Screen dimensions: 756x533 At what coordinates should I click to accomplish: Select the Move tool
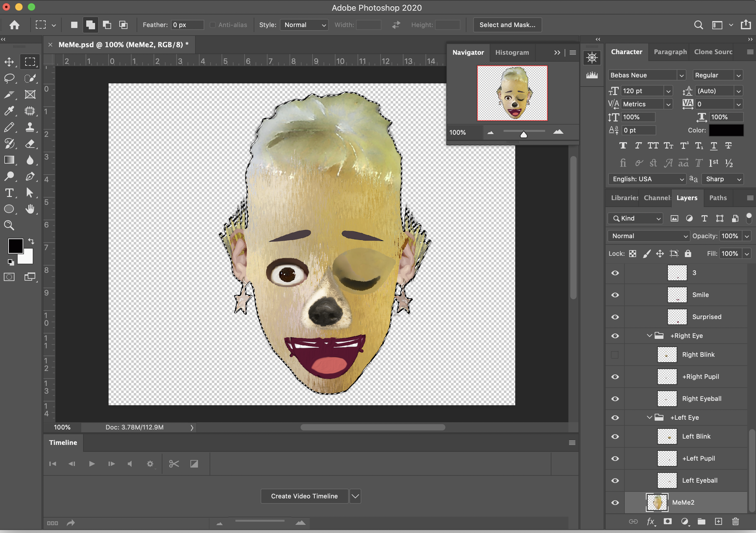9,62
